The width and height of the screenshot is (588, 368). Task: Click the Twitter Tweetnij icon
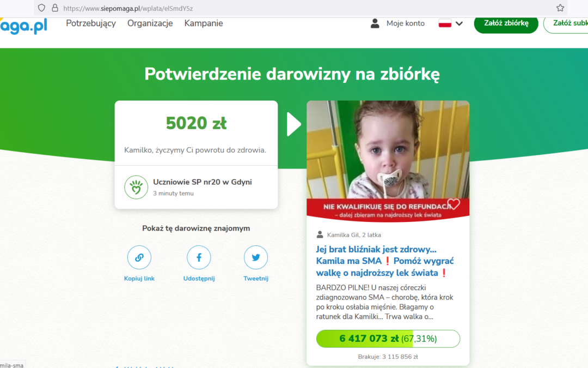pyautogui.click(x=256, y=257)
